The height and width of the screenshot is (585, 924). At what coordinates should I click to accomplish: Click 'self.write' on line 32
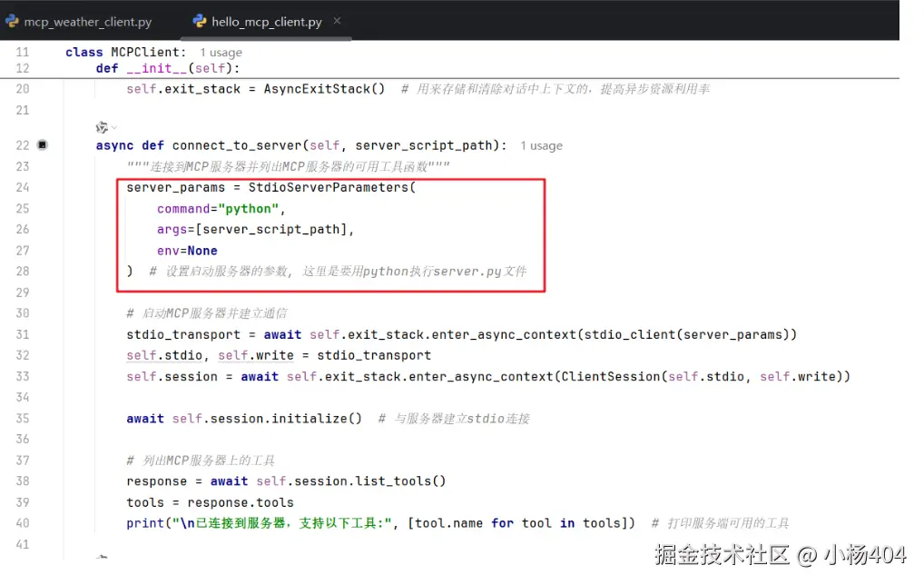coord(256,355)
